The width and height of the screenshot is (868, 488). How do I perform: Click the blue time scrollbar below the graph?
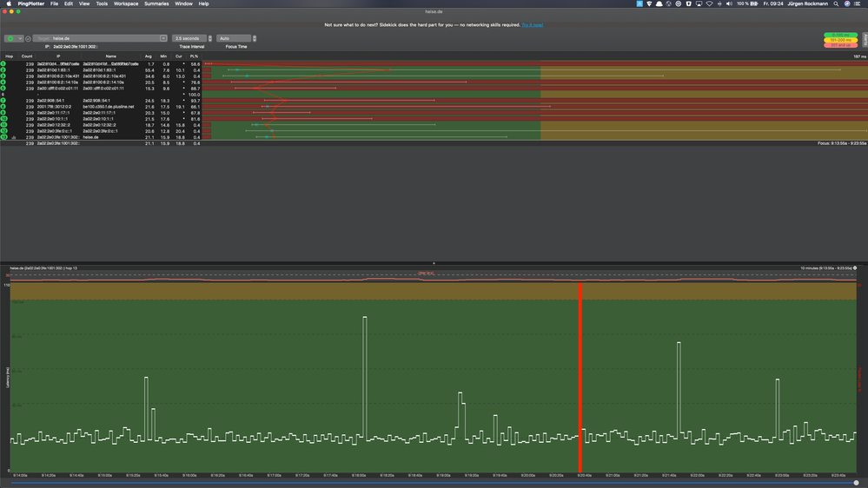click(x=432, y=483)
